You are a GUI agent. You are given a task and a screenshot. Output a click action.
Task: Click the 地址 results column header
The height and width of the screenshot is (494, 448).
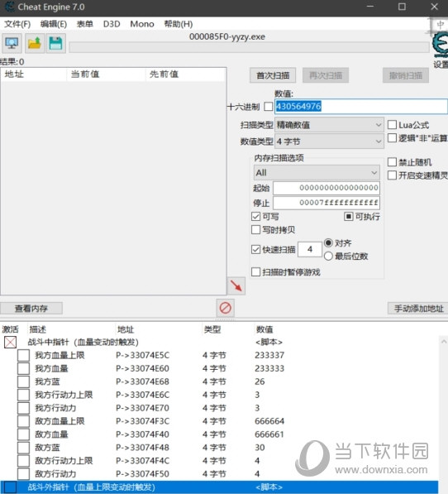(x=34, y=74)
